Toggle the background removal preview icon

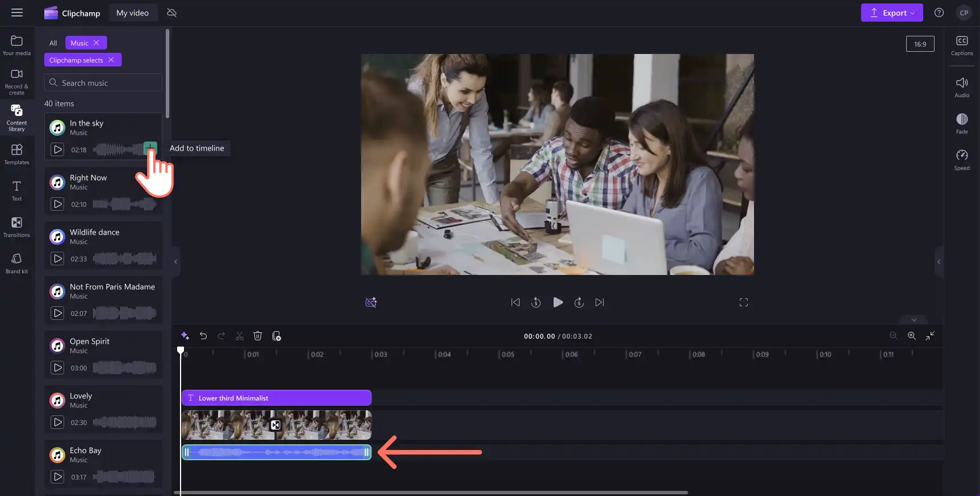click(371, 302)
